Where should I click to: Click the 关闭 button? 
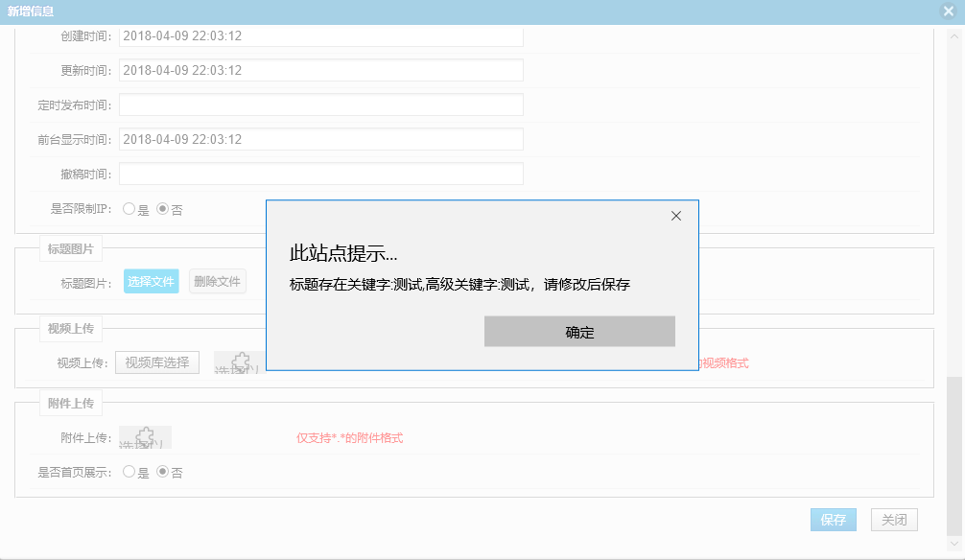(894, 520)
